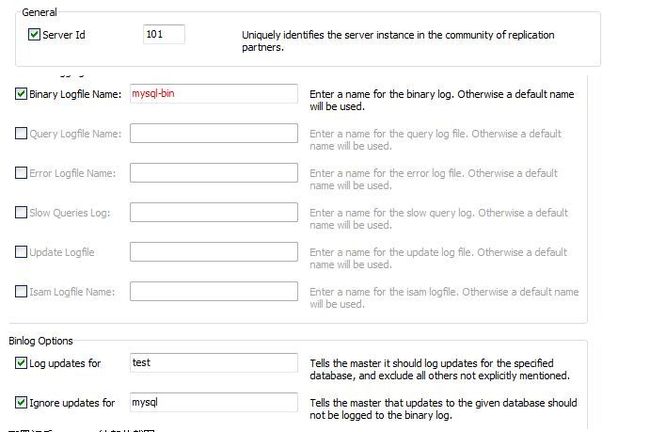The width and height of the screenshot is (650, 432).
Task: Enable the Query Logfile Name checkbox
Action: pyautogui.click(x=21, y=133)
